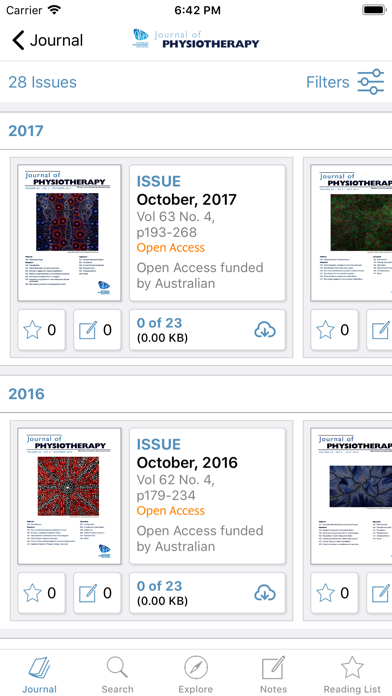Star the second 2017 issue card
Image resolution: width=392 pixels, height=696 pixels.
pos(334,330)
